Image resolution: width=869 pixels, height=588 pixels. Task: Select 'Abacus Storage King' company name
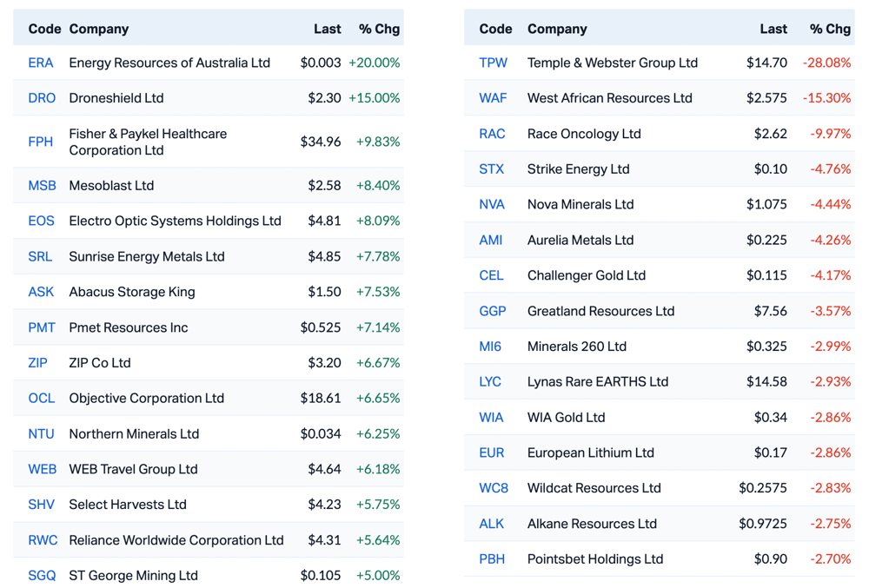click(x=132, y=292)
